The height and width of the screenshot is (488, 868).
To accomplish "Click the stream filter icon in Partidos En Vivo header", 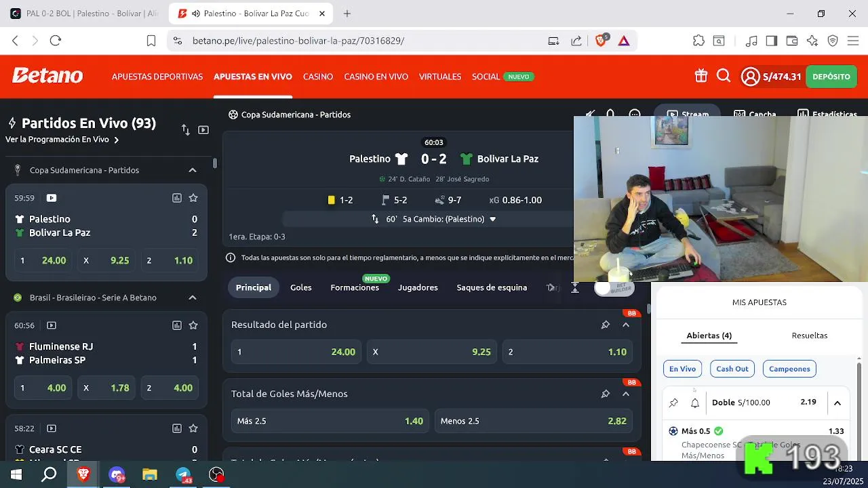I will coord(203,129).
